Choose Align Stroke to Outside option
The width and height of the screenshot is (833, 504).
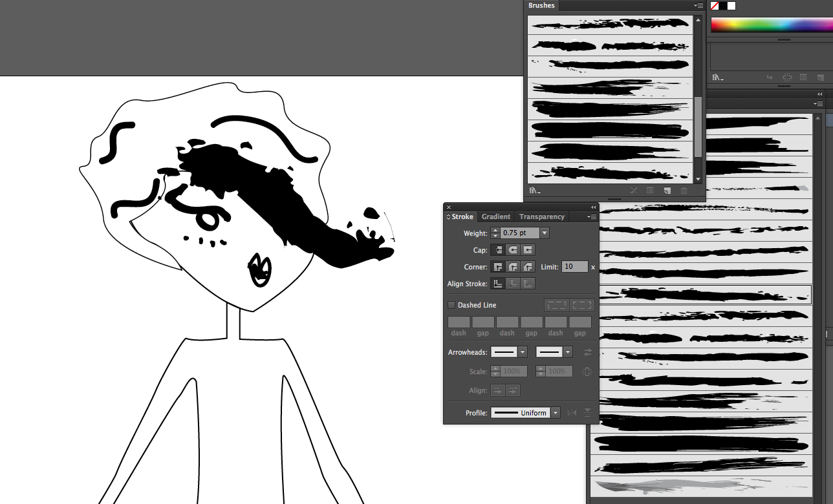(x=527, y=284)
